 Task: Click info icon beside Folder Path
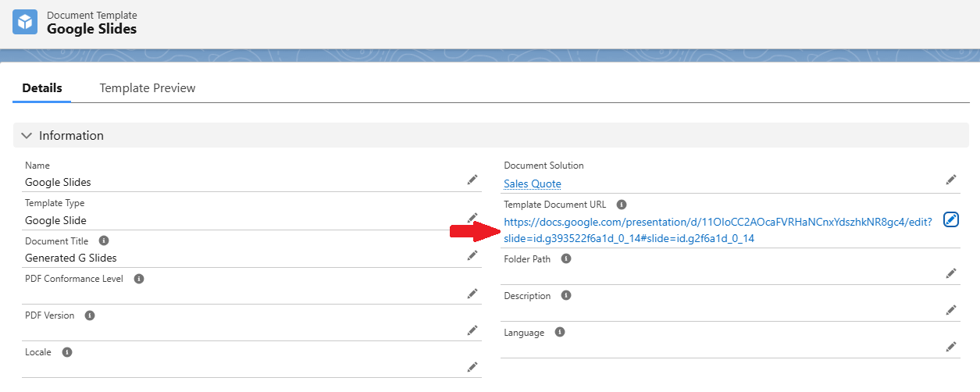(x=566, y=258)
